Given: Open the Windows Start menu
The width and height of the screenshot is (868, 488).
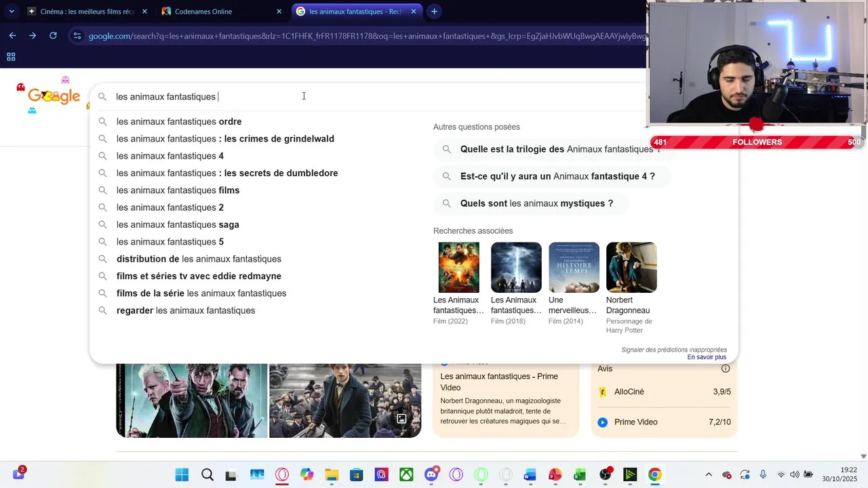Looking at the screenshot, I should coord(182,475).
